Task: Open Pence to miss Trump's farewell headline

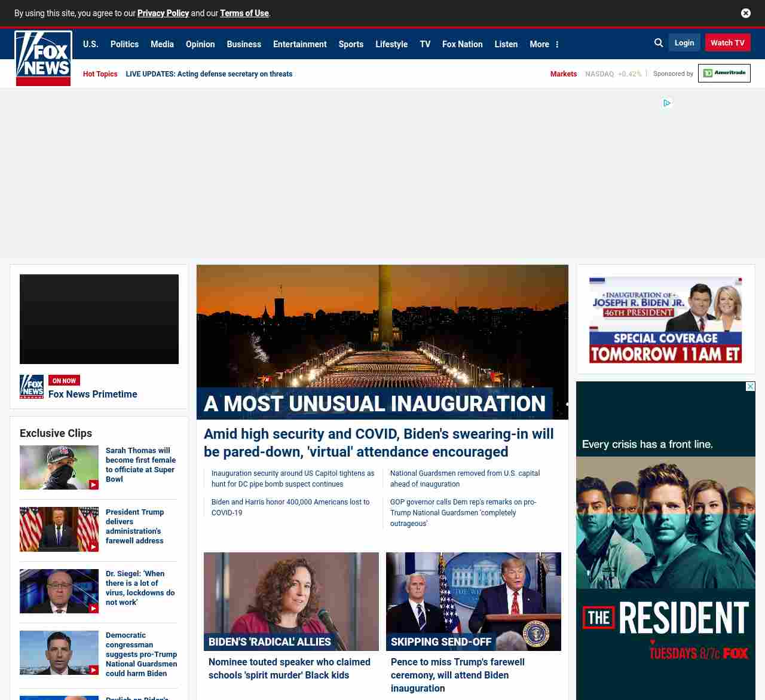Action: click(x=458, y=675)
